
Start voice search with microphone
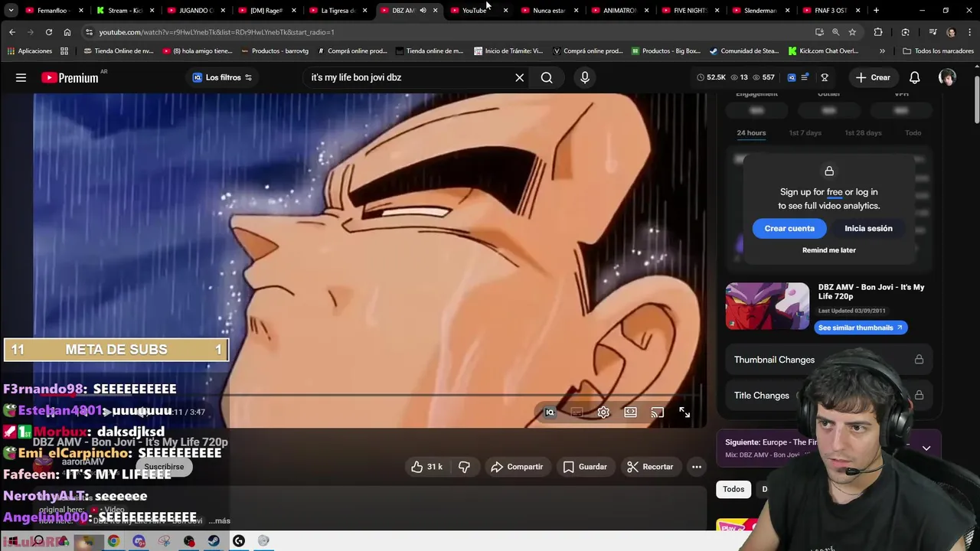point(585,77)
